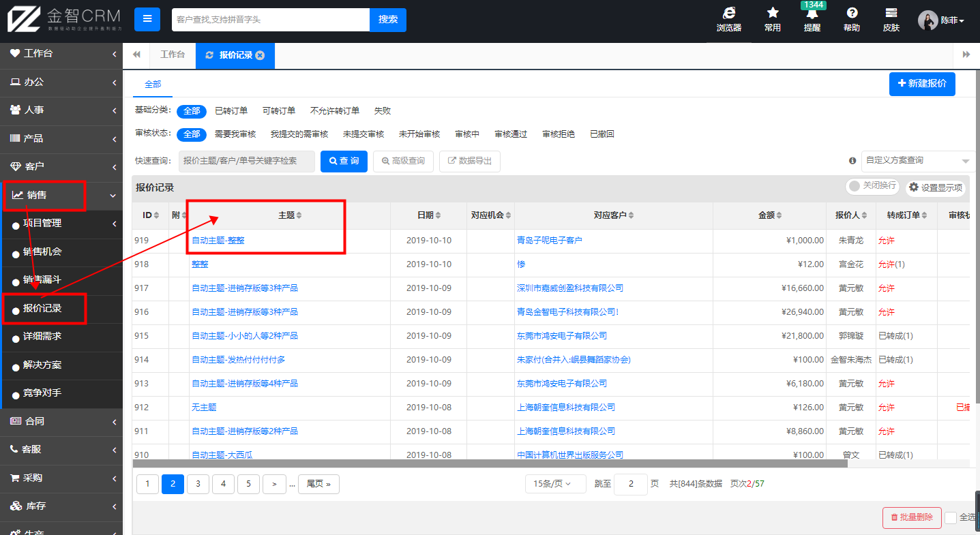Focus the 跳至 page number input
980x535 pixels.
point(631,484)
